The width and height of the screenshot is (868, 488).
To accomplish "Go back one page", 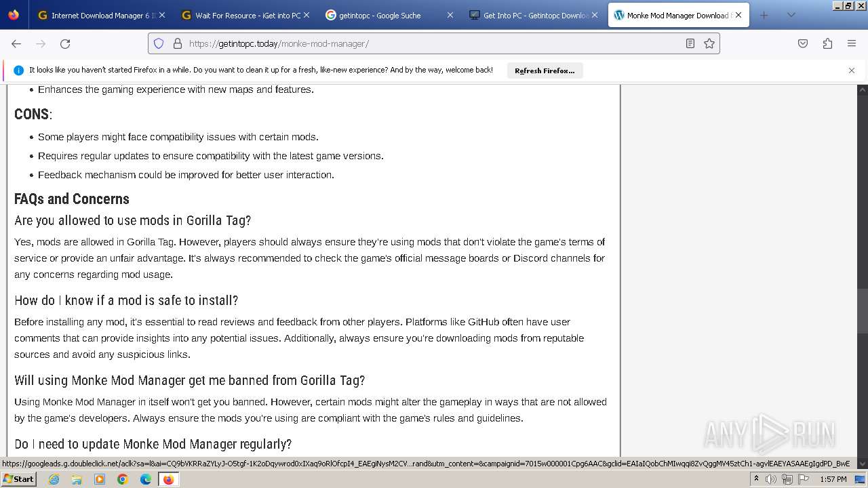I will 16,43.
